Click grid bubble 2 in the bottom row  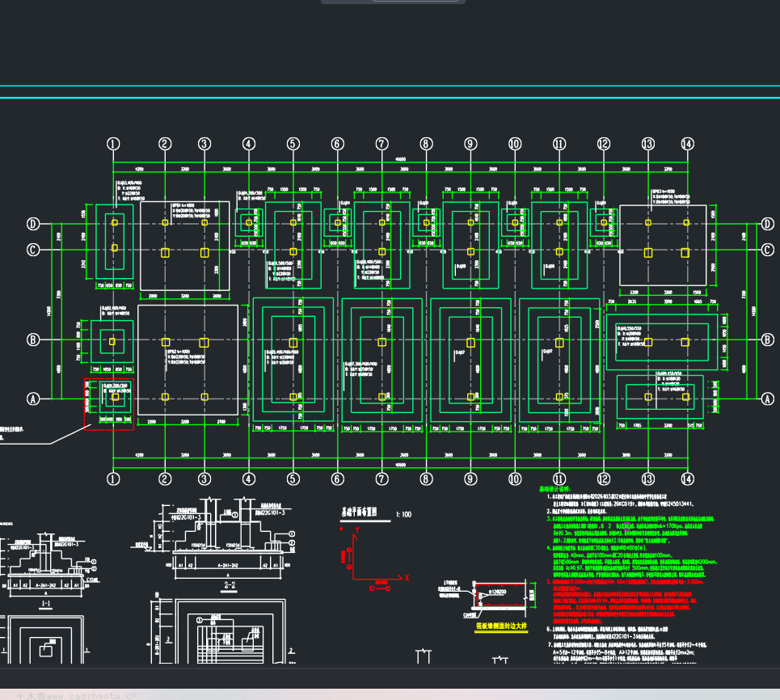point(165,479)
